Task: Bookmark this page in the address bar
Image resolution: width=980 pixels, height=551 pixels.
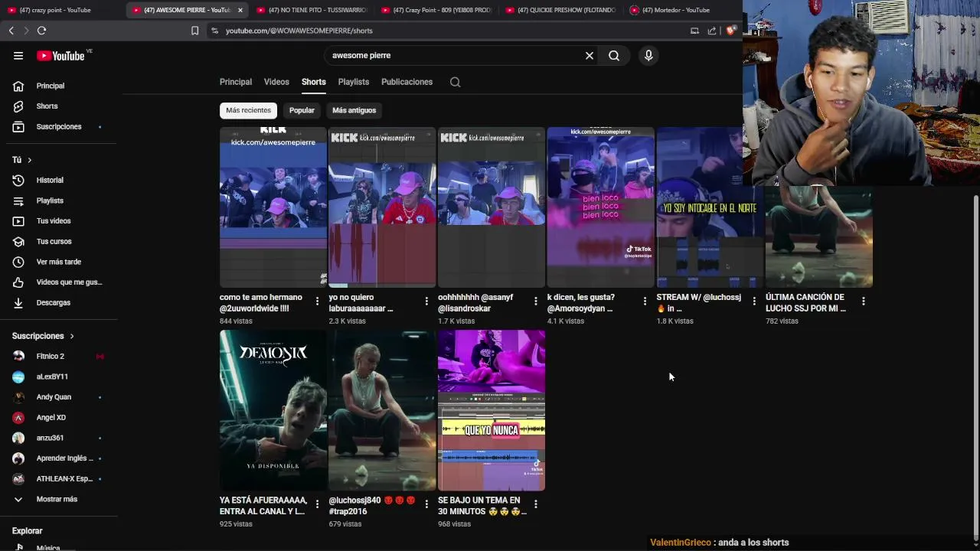Action: tap(194, 31)
